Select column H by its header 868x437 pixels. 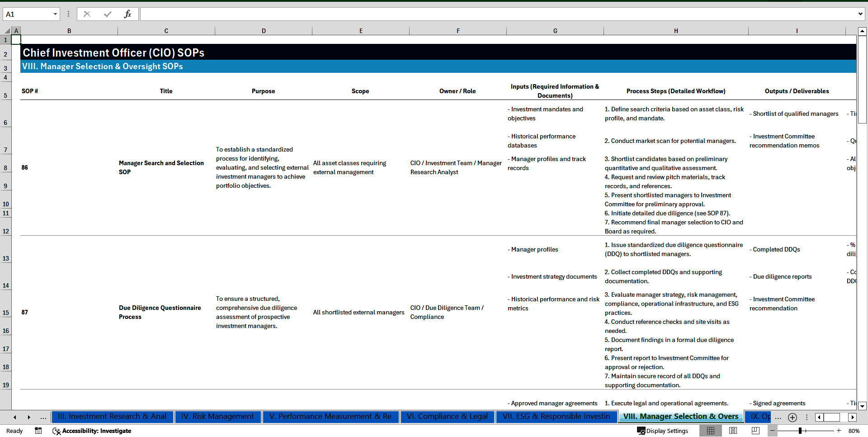pos(676,30)
